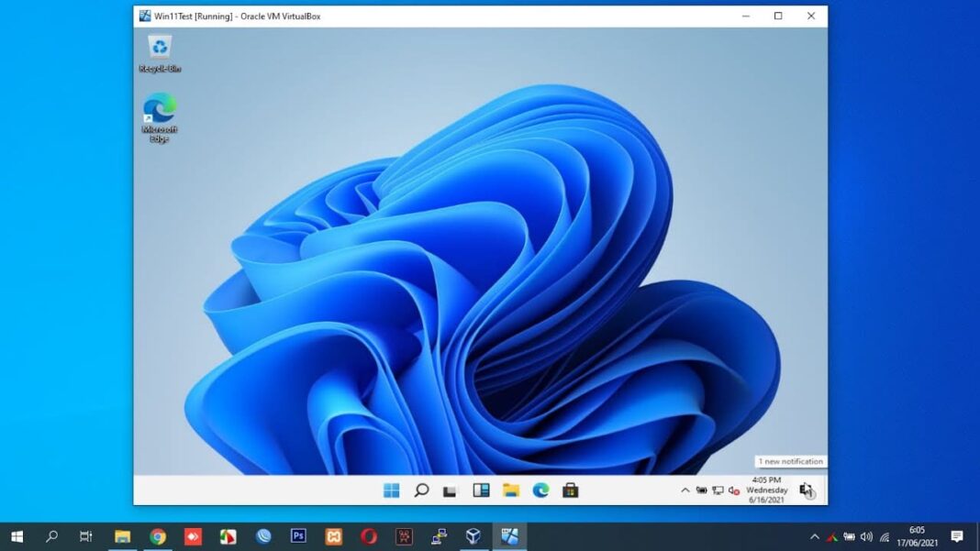Open File Explorer inside the Windows 11 VM
Image resolution: width=980 pixels, height=551 pixels.
click(x=510, y=490)
